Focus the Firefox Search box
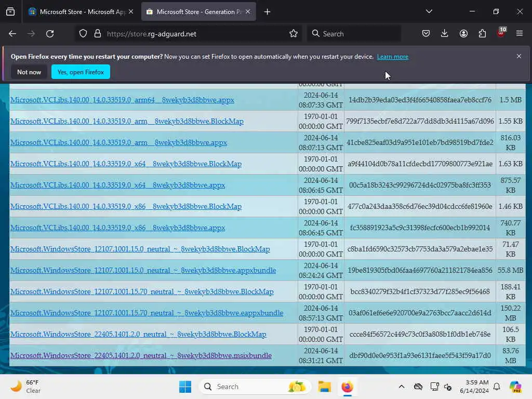532x399 pixels. [354, 34]
